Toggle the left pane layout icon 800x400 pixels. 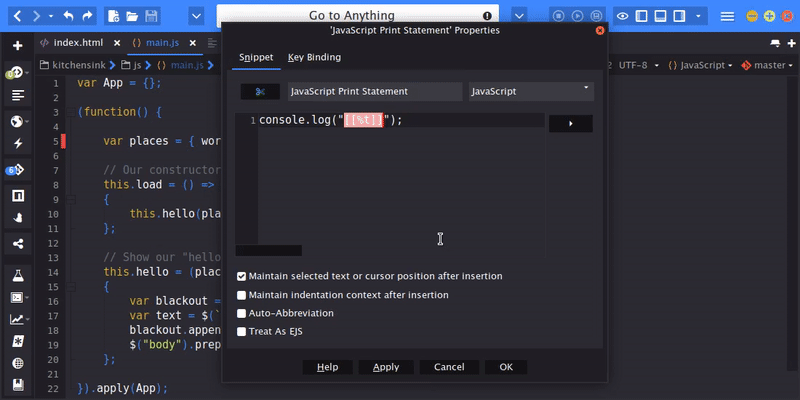tap(641, 16)
